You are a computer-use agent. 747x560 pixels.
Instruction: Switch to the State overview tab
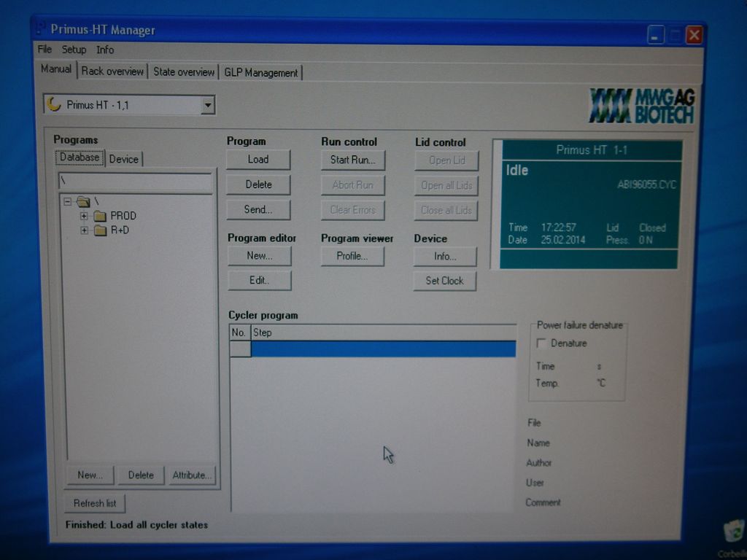tap(183, 72)
